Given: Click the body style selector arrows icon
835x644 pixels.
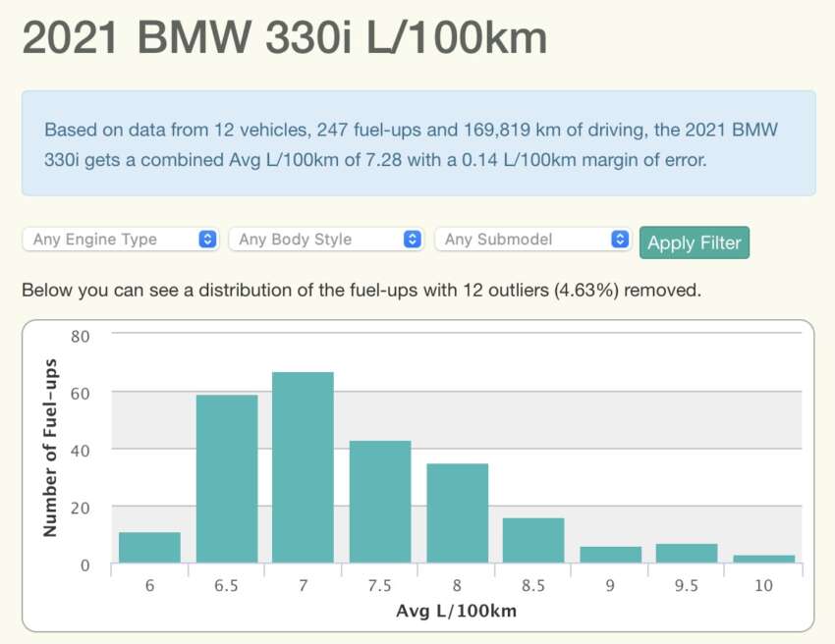Looking at the screenshot, I should (414, 239).
